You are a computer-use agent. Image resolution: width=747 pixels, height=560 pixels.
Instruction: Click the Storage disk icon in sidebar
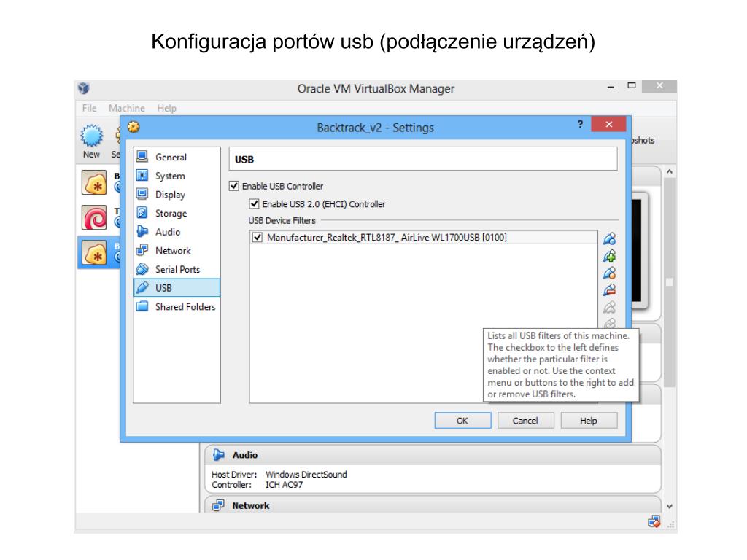coord(142,212)
